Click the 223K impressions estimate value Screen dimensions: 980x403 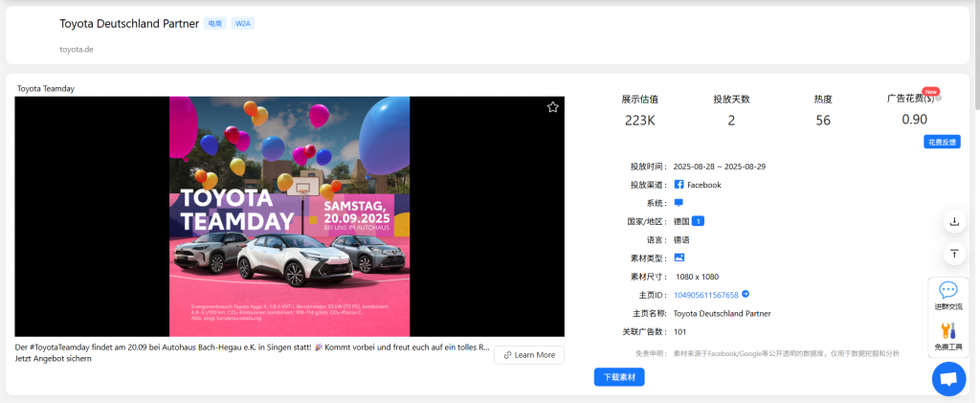tap(640, 121)
